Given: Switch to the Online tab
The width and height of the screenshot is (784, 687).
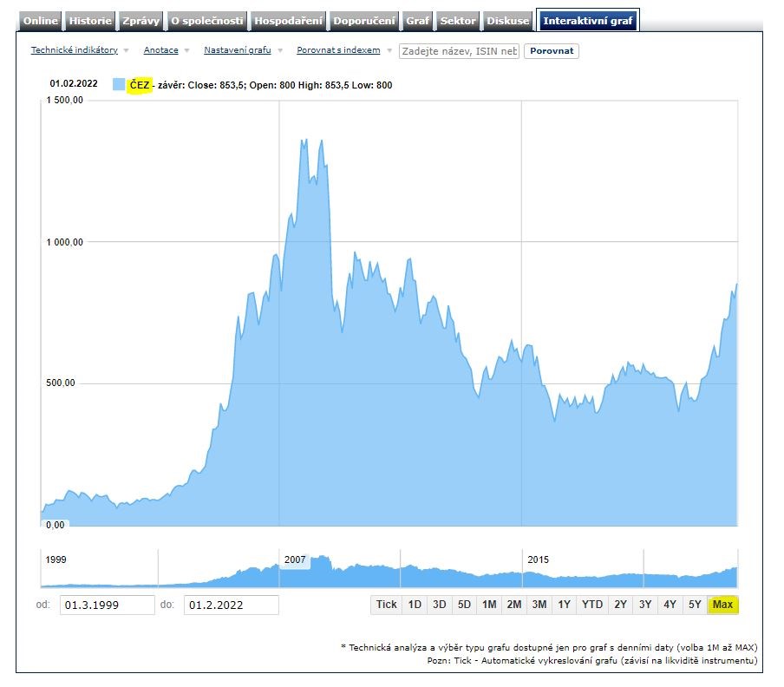Looking at the screenshot, I should (x=41, y=21).
